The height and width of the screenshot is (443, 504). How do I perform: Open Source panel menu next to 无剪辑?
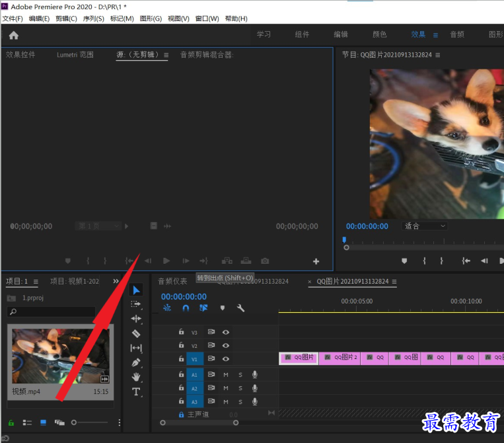(x=166, y=55)
